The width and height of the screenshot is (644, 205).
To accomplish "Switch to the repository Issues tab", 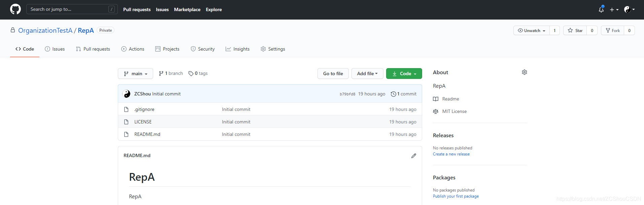I will tap(55, 49).
